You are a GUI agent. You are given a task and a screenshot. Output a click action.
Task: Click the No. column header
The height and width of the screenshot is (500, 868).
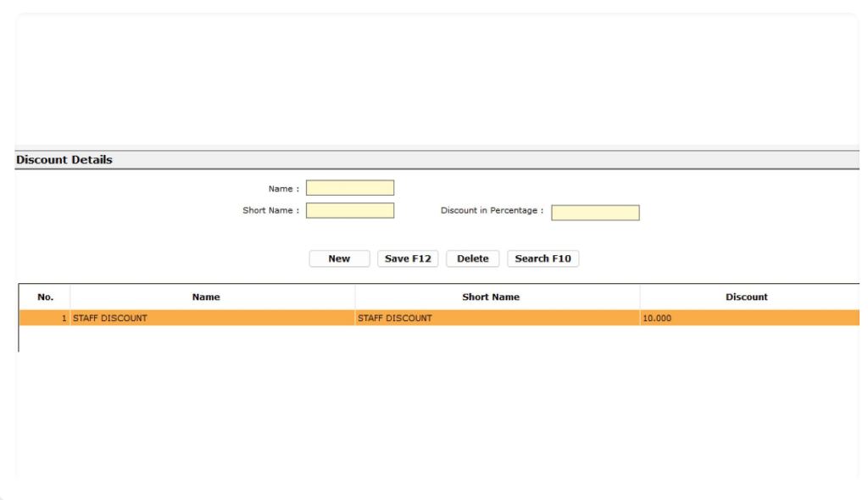(x=46, y=297)
